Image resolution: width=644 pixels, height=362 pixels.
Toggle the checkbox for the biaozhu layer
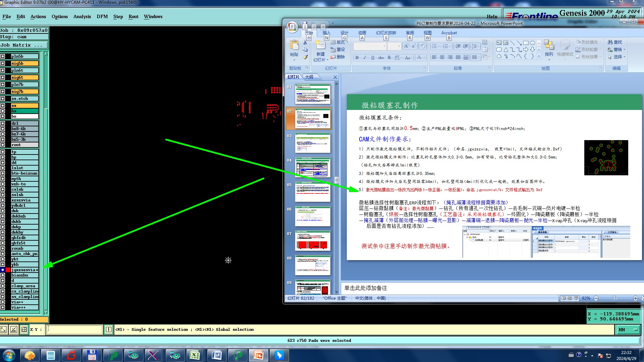pos(3,275)
